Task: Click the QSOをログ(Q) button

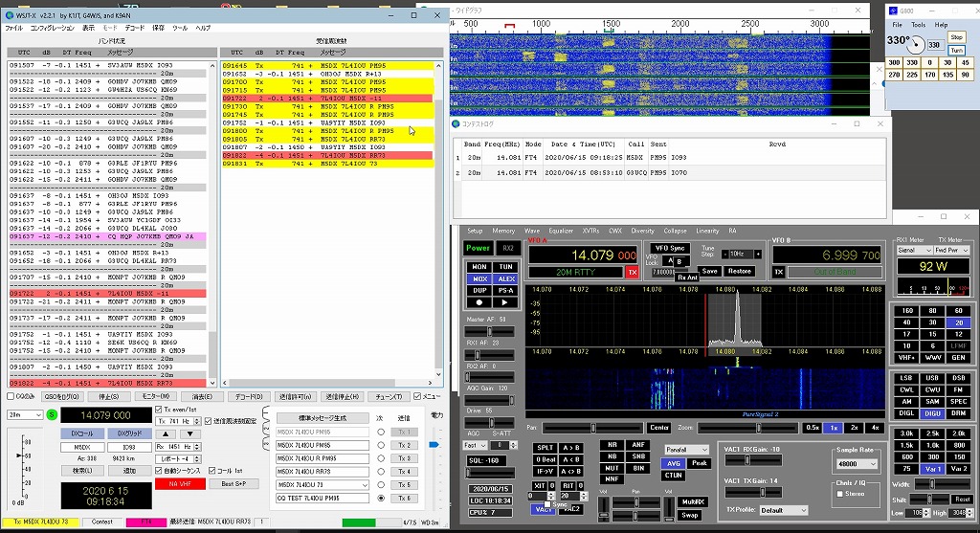Action: [62, 397]
